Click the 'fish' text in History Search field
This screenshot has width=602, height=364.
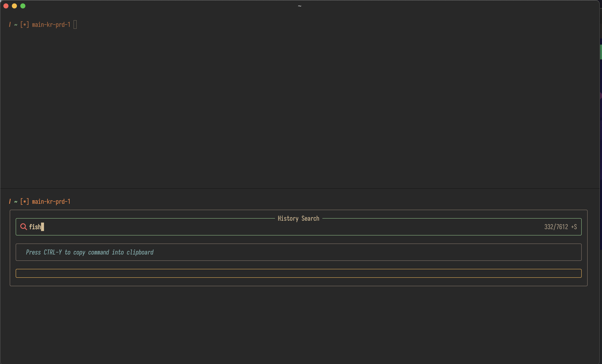[x=35, y=227]
